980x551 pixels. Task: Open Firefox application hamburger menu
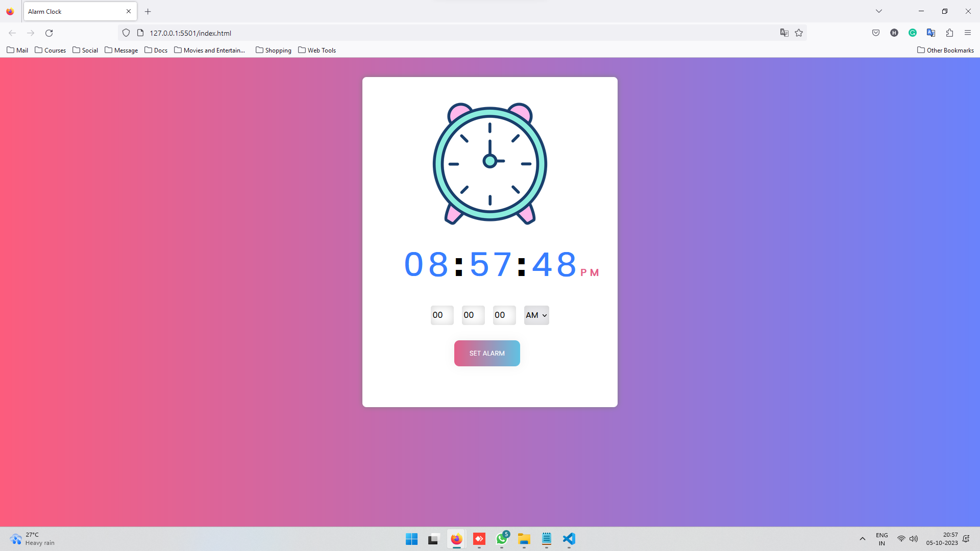[968, 33]
